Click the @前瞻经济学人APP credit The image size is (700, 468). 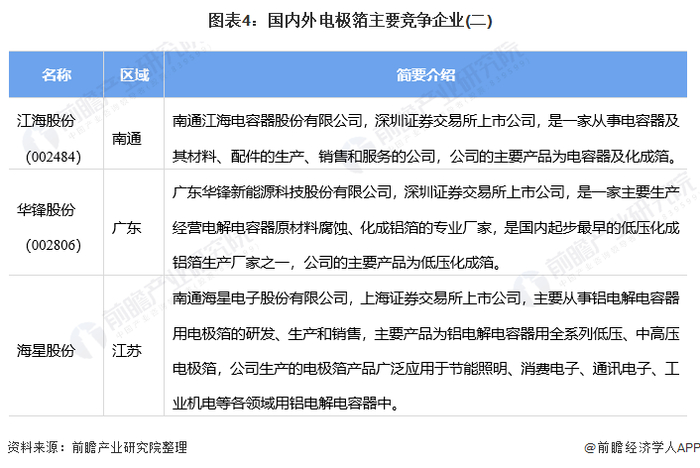pyautogui.click(x=642, y=447)
